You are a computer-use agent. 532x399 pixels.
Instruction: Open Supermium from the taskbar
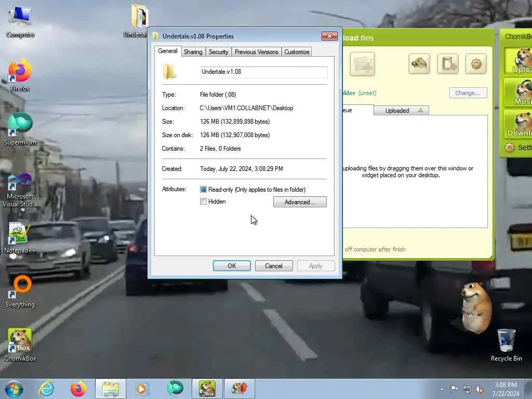[175, 389]
